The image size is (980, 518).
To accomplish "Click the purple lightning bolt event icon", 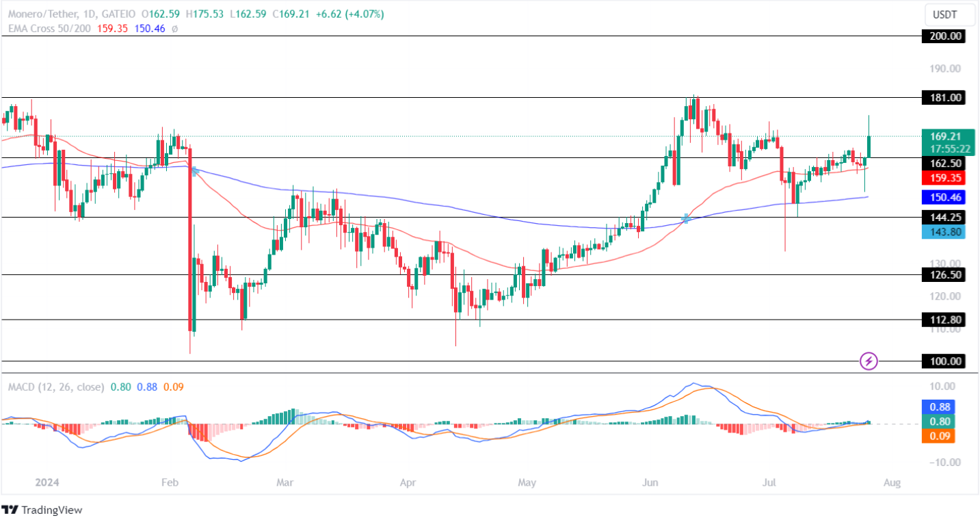I will click(869, 361).
